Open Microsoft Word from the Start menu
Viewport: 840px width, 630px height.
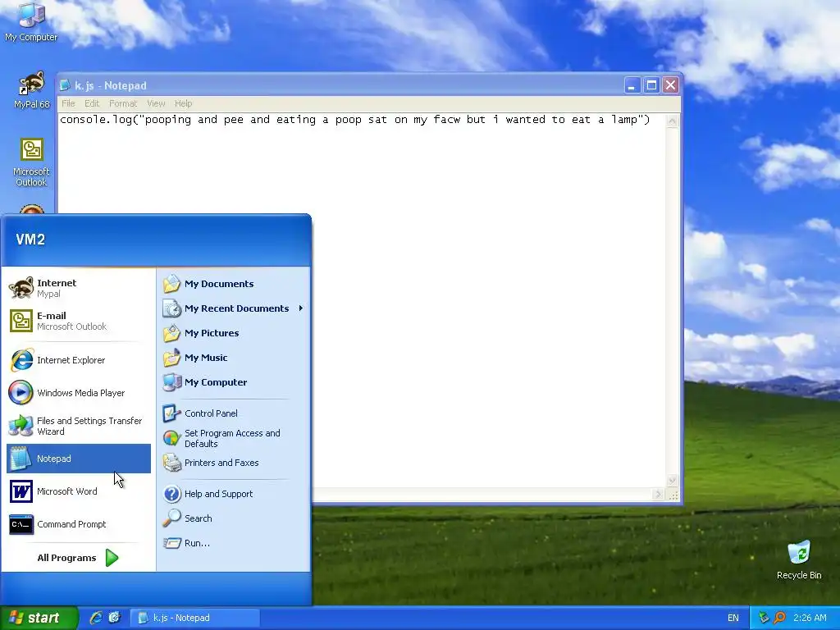(x=79, y=491)
